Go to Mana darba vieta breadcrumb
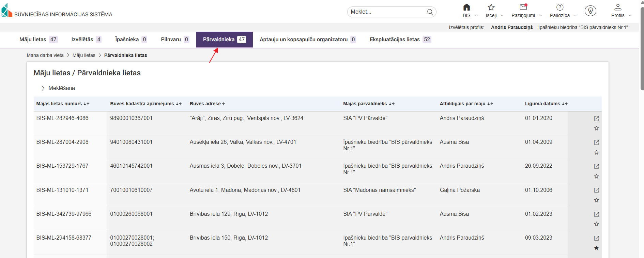The height and width of the screenshot is (258, 644). [45, 55]
